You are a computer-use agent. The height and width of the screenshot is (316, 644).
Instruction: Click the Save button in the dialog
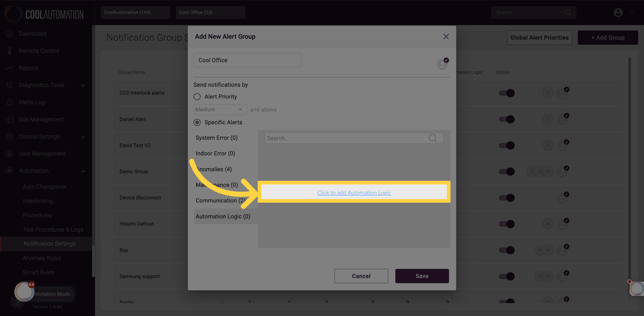coord(422,276)
